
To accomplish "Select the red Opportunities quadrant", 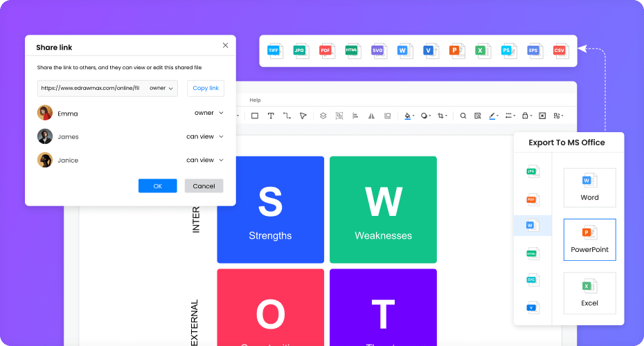I will coord(270,307).
